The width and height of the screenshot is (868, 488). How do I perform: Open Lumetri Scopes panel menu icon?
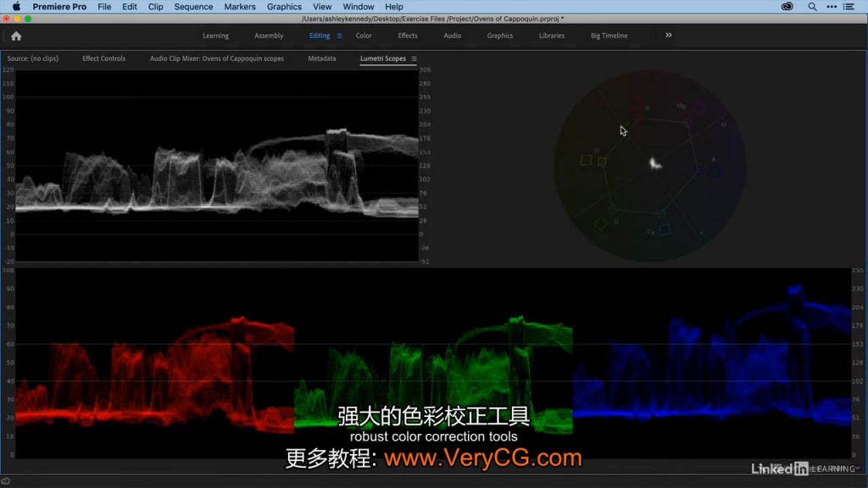pos(414,58)
